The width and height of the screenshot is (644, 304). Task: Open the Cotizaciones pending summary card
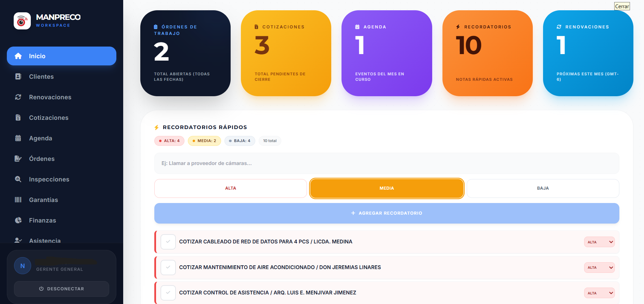(286, 53)
